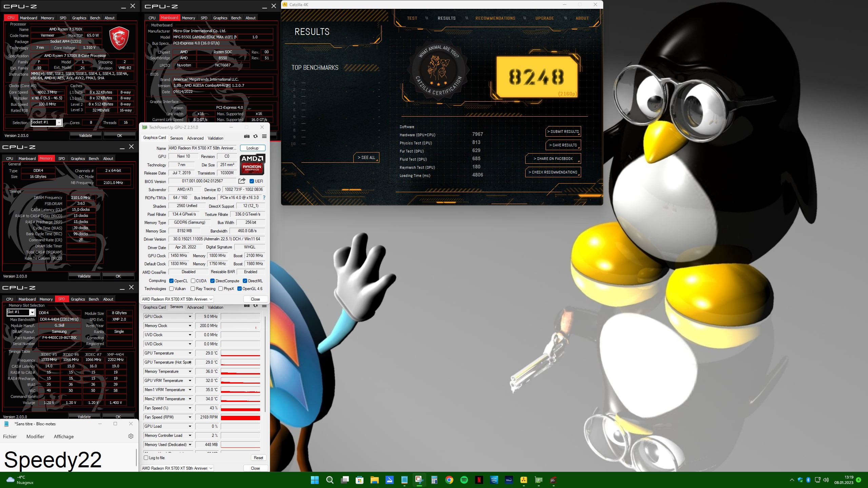The width and height of the screenshot is (868, 488).
Task: Open the GPU selector dropdown in Graphics Card tab
Action: [177, 299]
